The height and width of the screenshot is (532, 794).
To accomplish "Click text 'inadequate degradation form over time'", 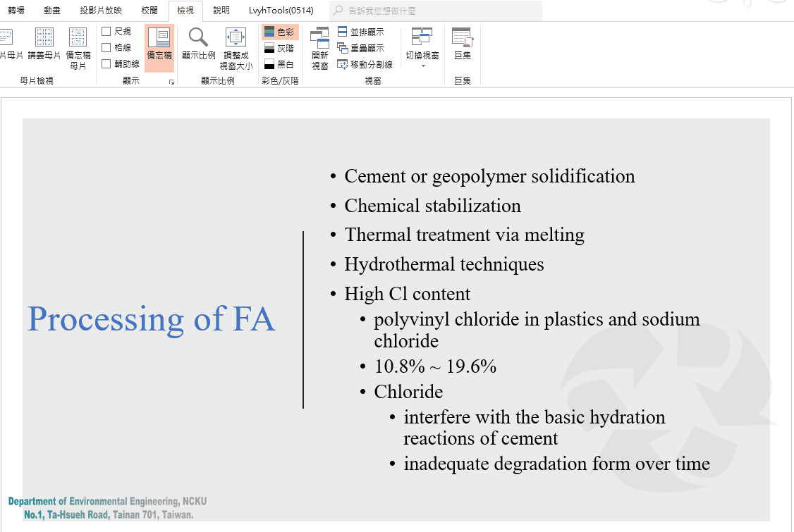I will tap(556, 464).
